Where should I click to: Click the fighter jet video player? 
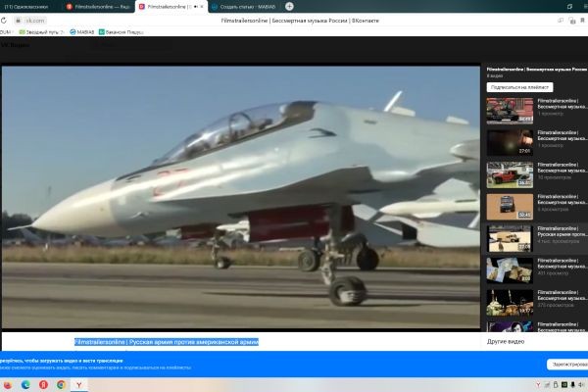coord(241,197)
